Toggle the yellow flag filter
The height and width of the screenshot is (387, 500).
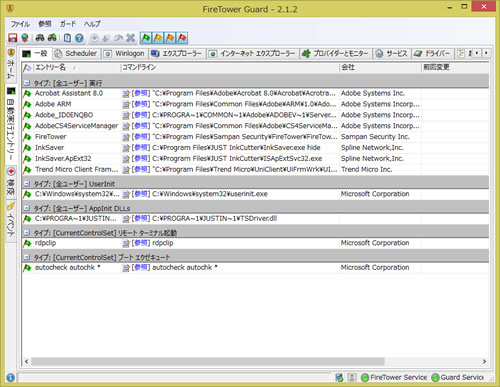(x=158, y=38)
